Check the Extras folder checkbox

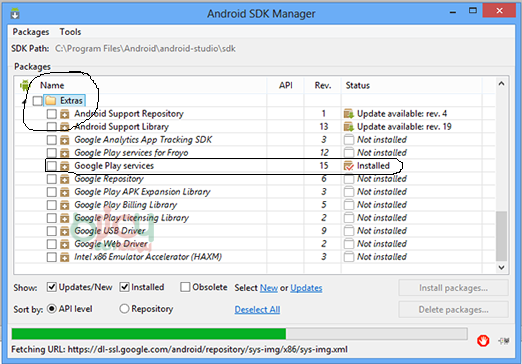click(38, 101)
